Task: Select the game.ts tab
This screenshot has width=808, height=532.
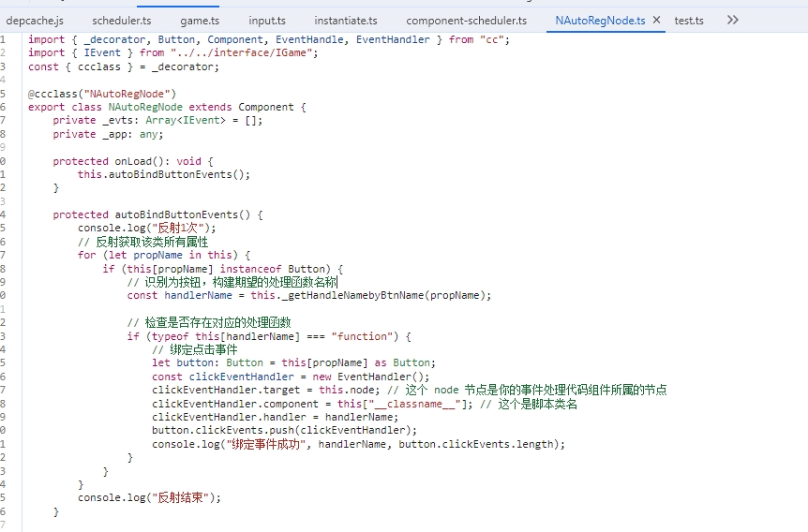Action: (x=200, y=21)
